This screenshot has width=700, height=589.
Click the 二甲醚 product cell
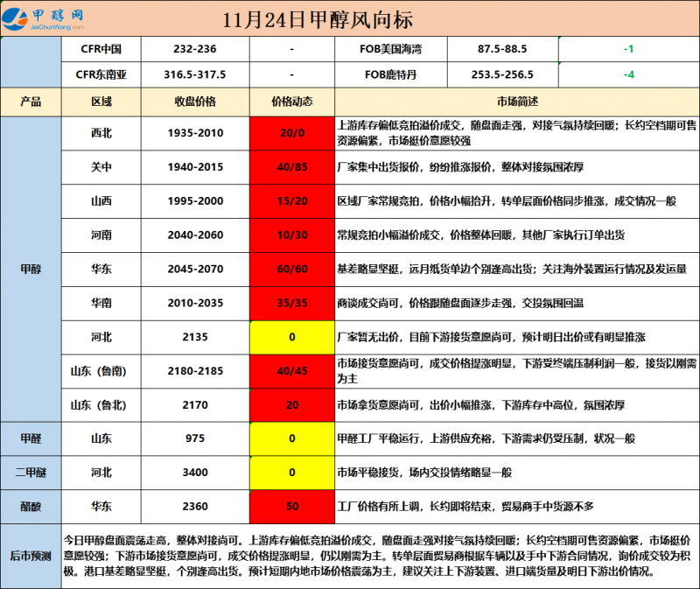pos(31,473)
